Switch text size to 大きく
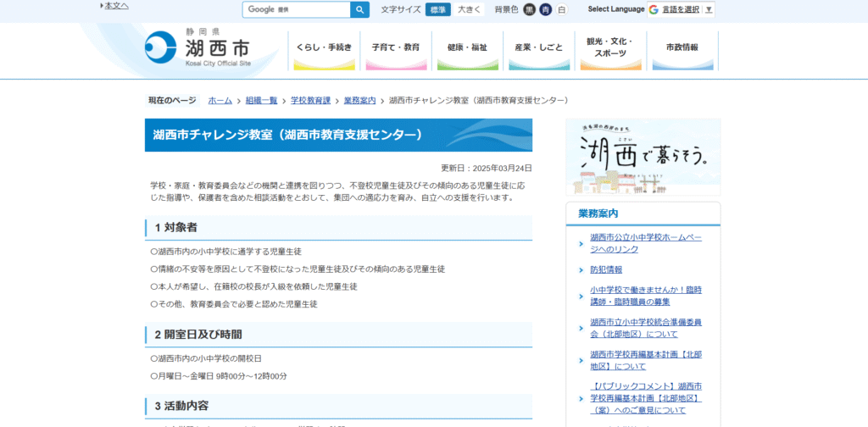868x427 pixels. [470, 9]
